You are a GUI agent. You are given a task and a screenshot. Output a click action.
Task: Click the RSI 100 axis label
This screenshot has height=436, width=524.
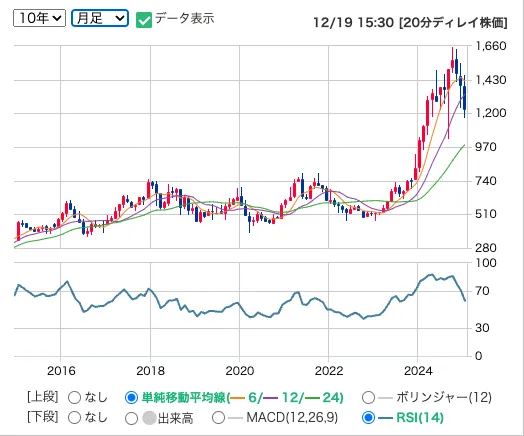486,263
